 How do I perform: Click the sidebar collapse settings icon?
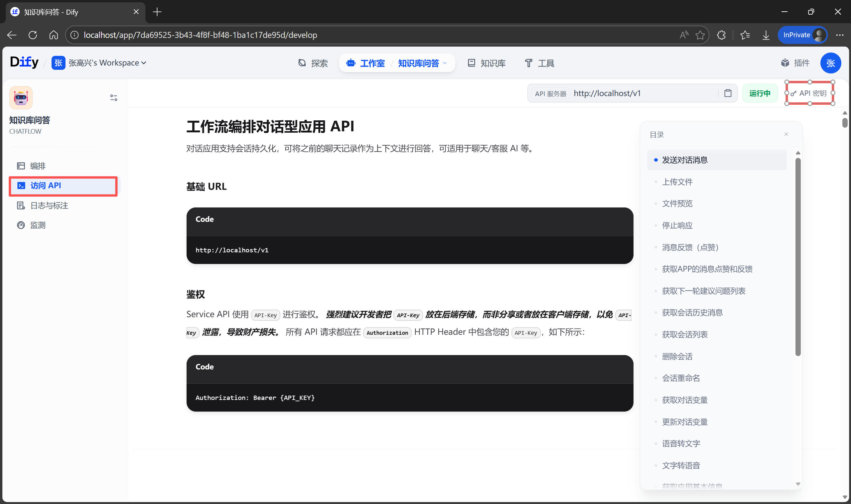click(113, 98)
